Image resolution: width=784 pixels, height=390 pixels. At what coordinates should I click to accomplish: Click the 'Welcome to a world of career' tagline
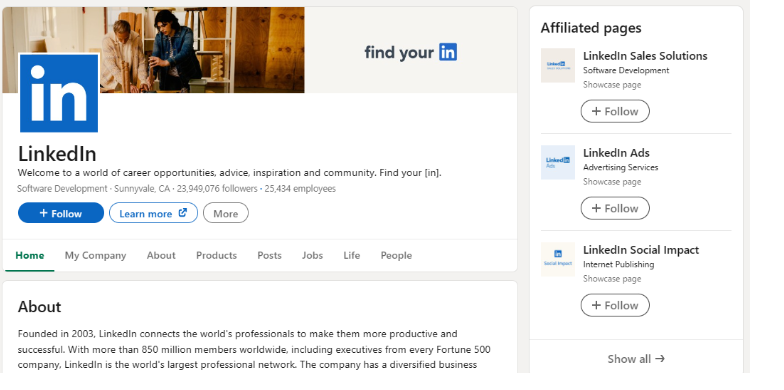tap(230, 173)
